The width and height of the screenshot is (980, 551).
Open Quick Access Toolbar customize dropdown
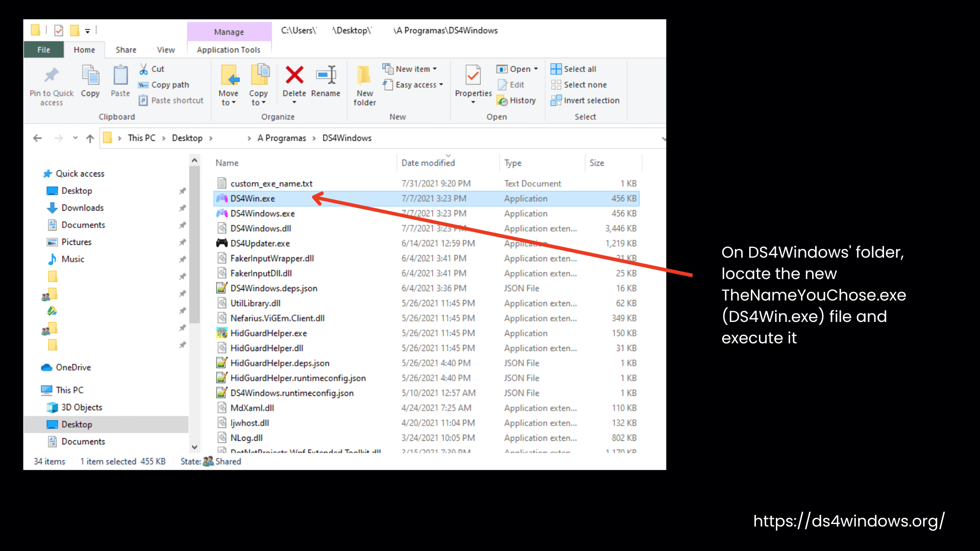click(x=88, y=31)
